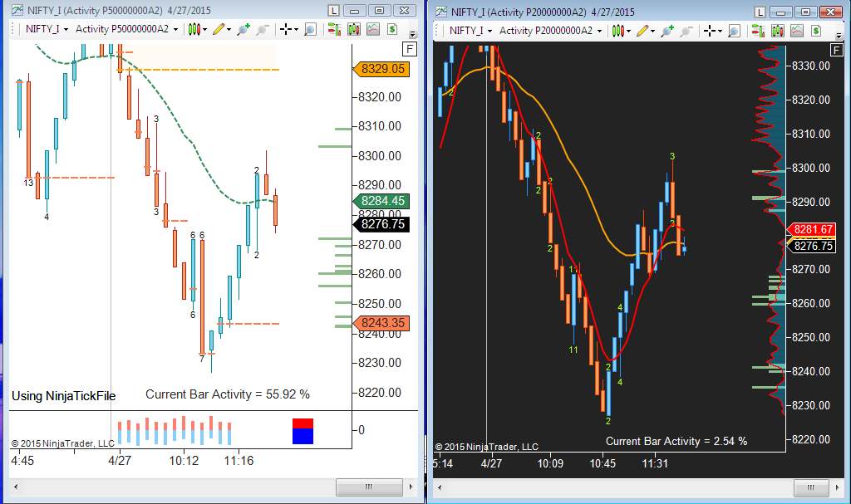Expand chart style arrow in P20000000A2 window
Image resolution: width=851 pixels, height=504 pixels.
pos(628,32)
